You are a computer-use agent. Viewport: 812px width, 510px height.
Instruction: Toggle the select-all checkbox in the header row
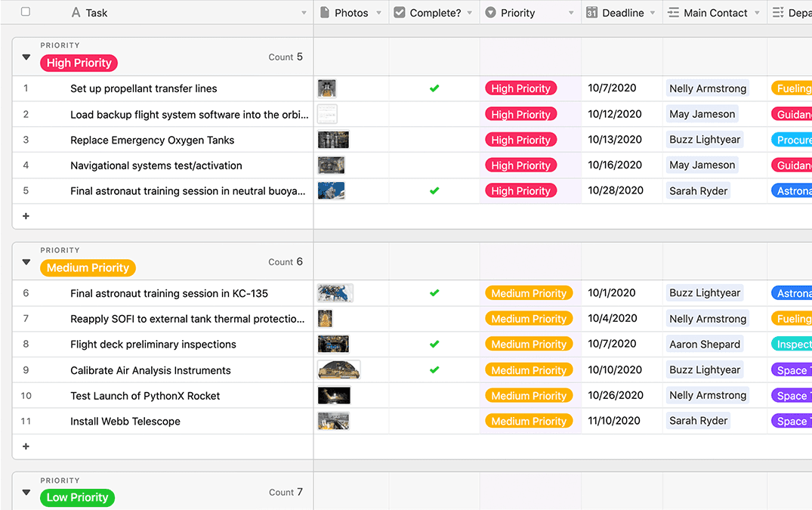pos(26,12)
